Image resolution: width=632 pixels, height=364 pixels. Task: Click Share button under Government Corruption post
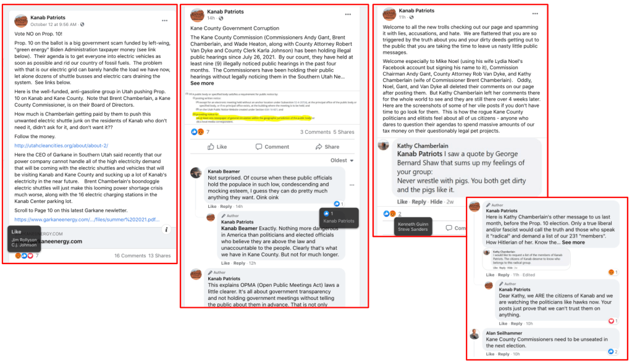(x=327, y=147)
